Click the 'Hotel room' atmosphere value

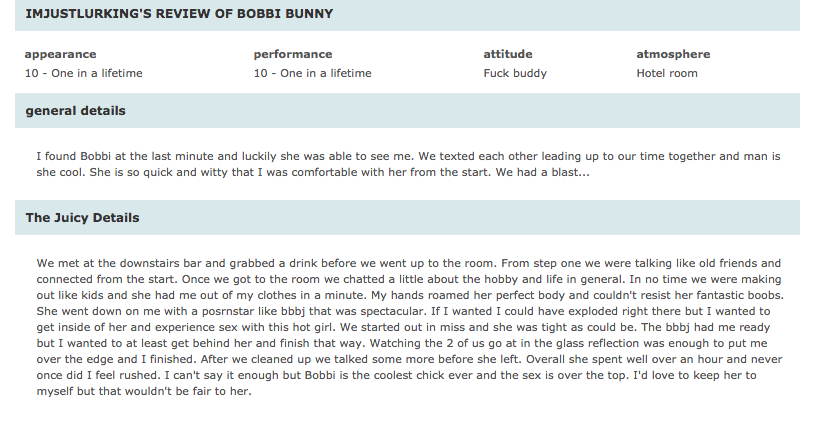[667, 73]
